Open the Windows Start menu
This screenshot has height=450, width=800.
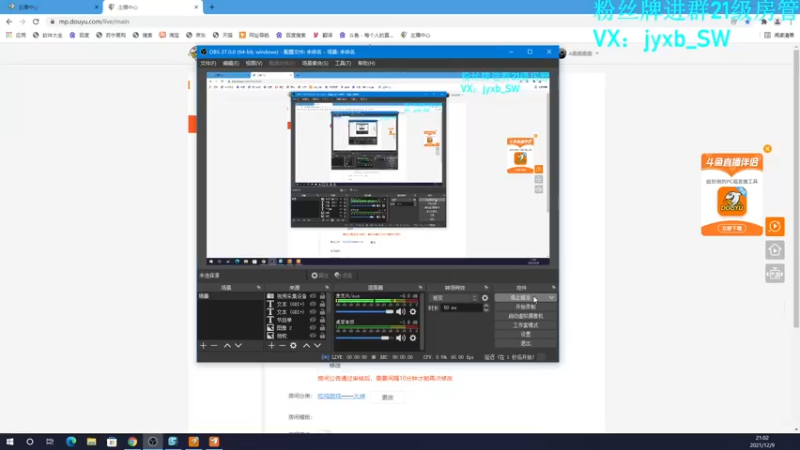10,441
